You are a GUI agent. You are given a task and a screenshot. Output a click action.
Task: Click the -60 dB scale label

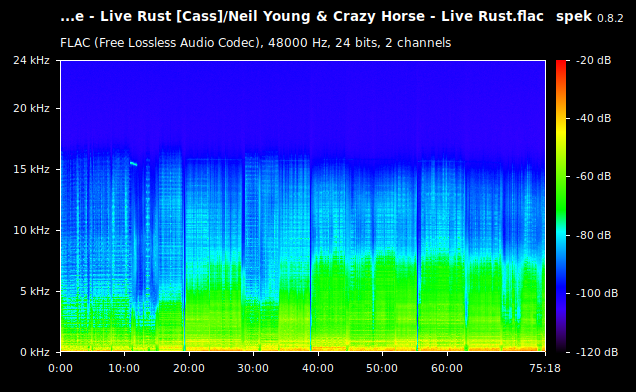tap(594, 177)
